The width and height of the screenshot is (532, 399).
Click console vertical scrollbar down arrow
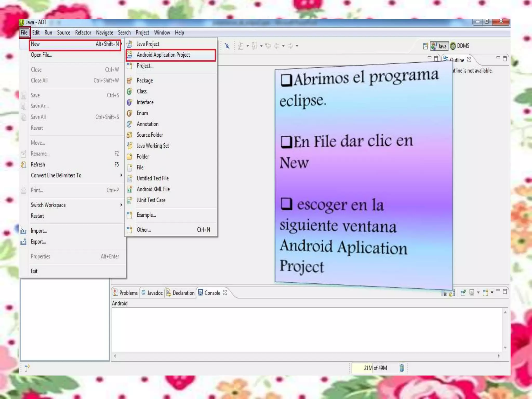pyautogui.click(x=505, y=348)
